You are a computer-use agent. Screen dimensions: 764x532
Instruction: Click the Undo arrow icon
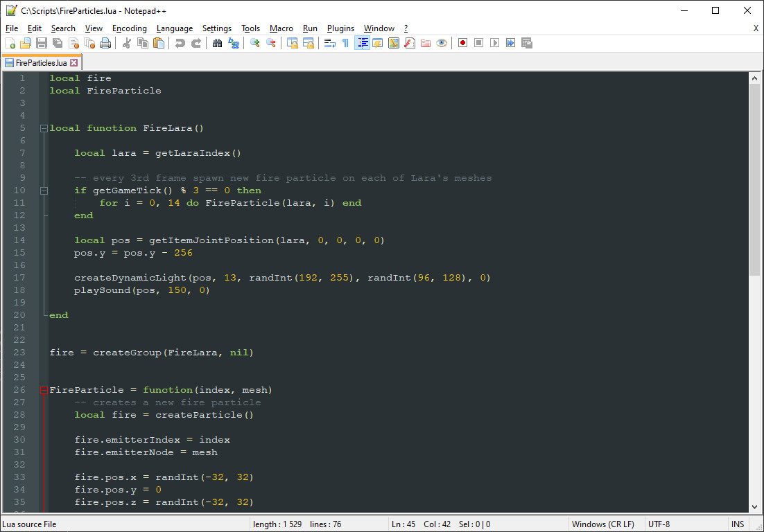(180, 43)
